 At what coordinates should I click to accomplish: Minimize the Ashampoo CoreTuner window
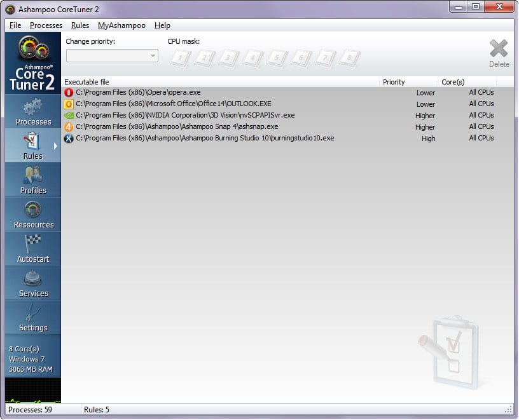(x=459, y=6)
